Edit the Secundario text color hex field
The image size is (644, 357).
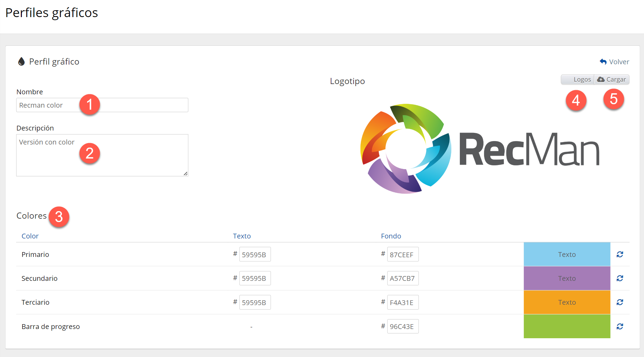(x=255, y=278)
